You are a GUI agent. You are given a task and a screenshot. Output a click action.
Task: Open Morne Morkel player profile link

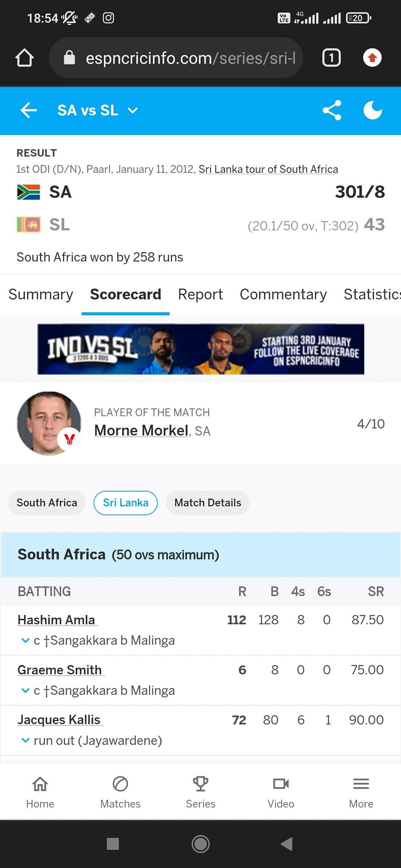click(141, 430)
